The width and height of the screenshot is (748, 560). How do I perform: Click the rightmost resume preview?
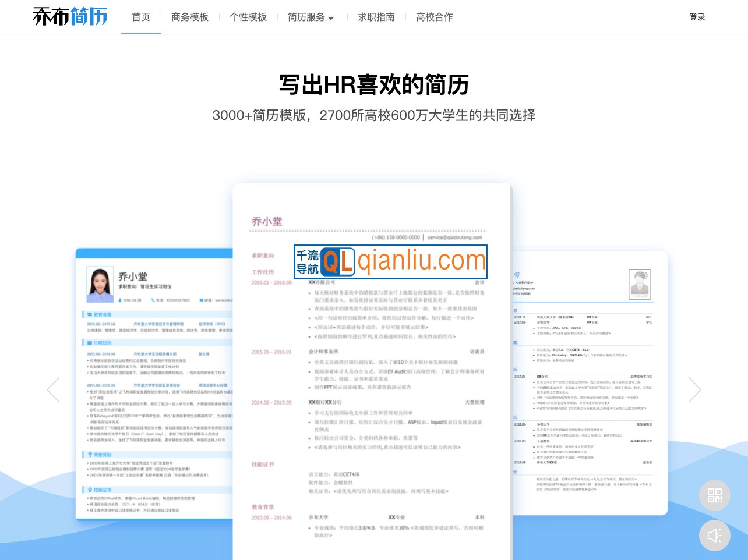pos(588,378)
